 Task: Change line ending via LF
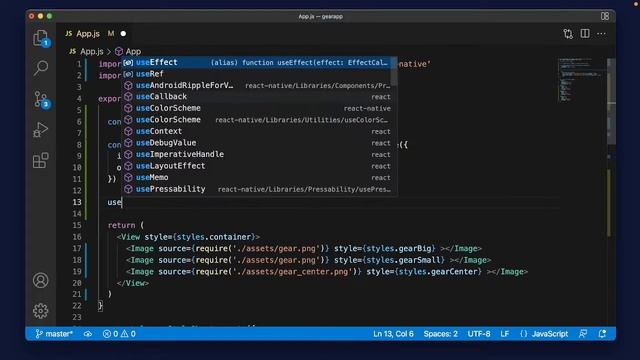pyautogui.click(x=504, y=334)
